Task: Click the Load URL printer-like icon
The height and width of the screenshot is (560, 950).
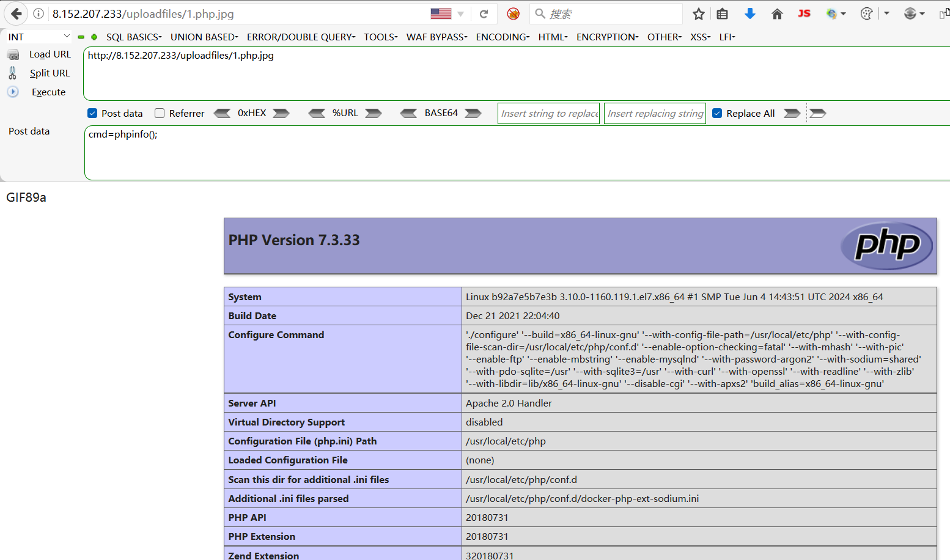Action: (x=13, y=55)
